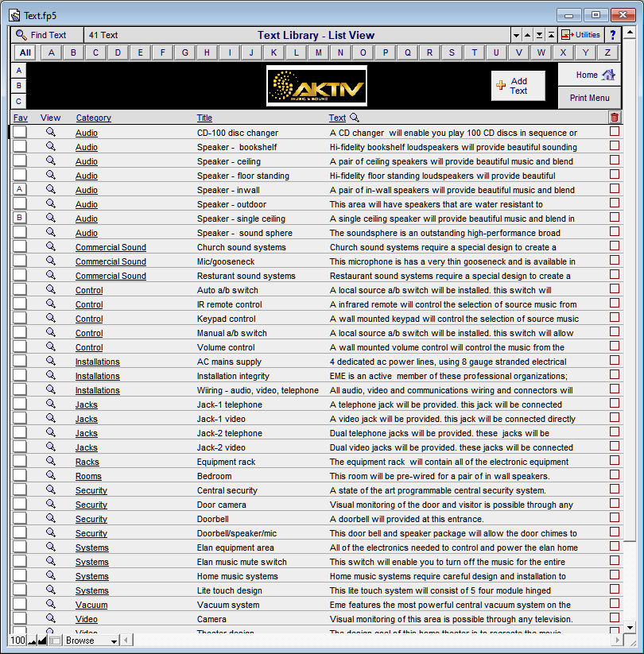
Task: Click the Fav column header link
Action: pos(21,118)
